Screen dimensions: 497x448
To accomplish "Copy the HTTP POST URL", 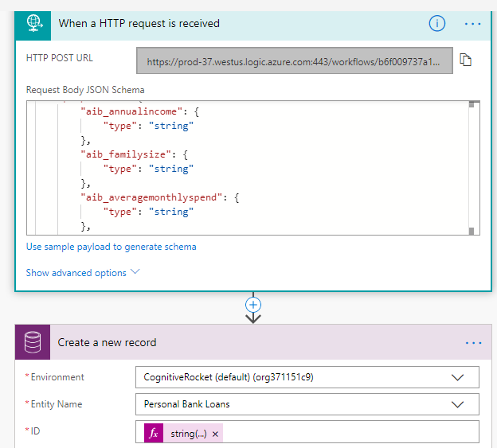I will point(468,60).
